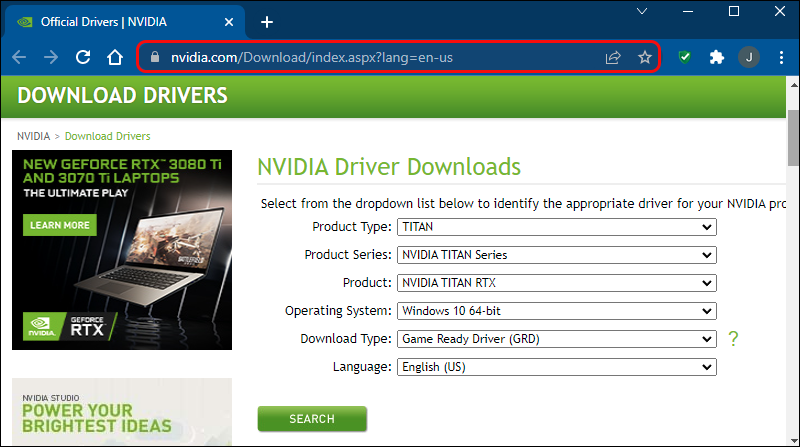
Task: Reload the NVIDIA drivers page
Action: click(x=83, y=57)
